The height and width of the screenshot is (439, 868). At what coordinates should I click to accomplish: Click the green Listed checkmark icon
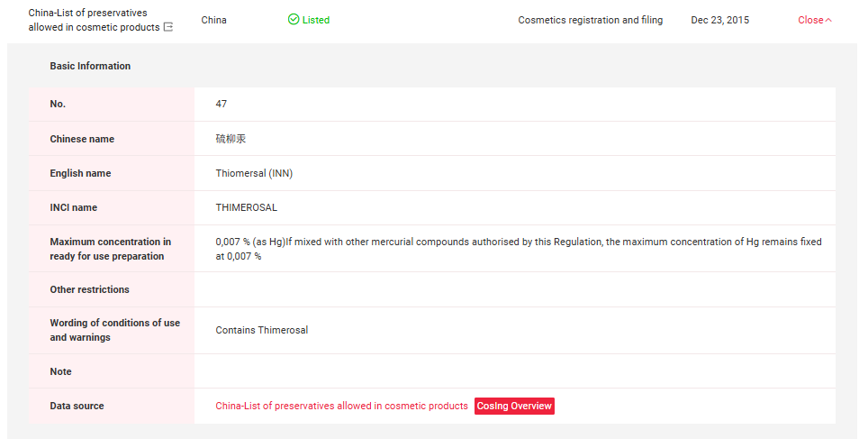[294, 20]
